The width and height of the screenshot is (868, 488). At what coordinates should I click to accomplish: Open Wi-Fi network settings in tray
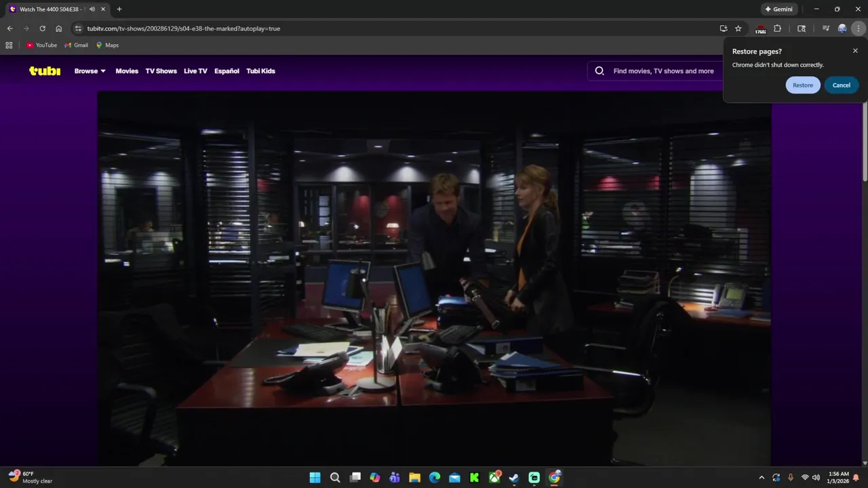pos(805,477)
